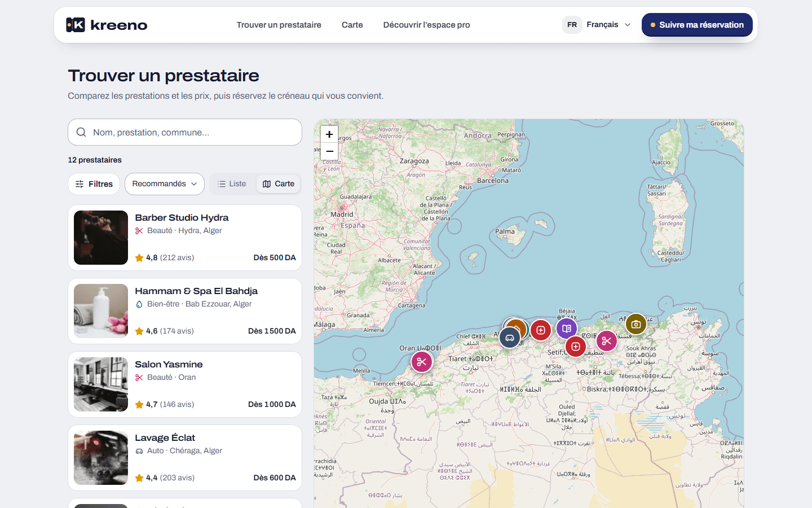Zoom in the map with plus button
This screenshot has width=812, height=508.
click(329, 134)
